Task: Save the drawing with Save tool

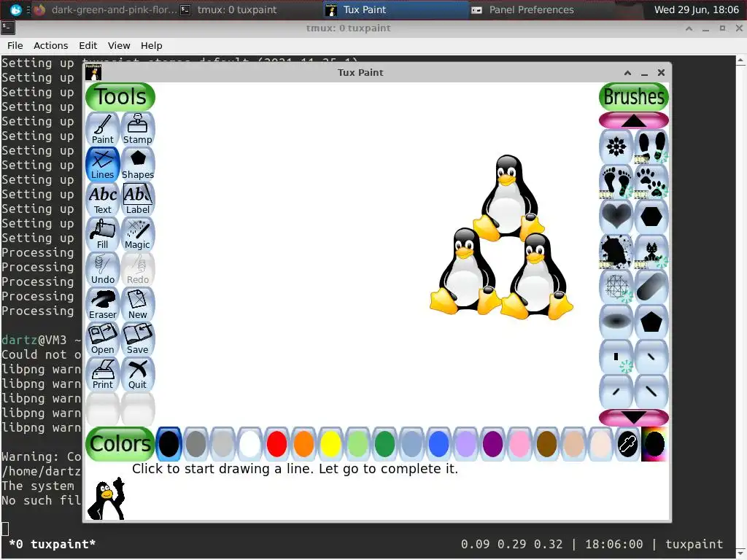Action: pyautogui.click(x=138, y=338)
